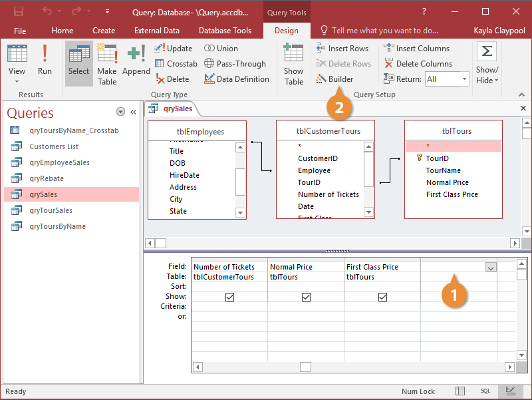The image size is (532, 400).
Task: Click the Help question mark icon
Action: pos(424,11)
